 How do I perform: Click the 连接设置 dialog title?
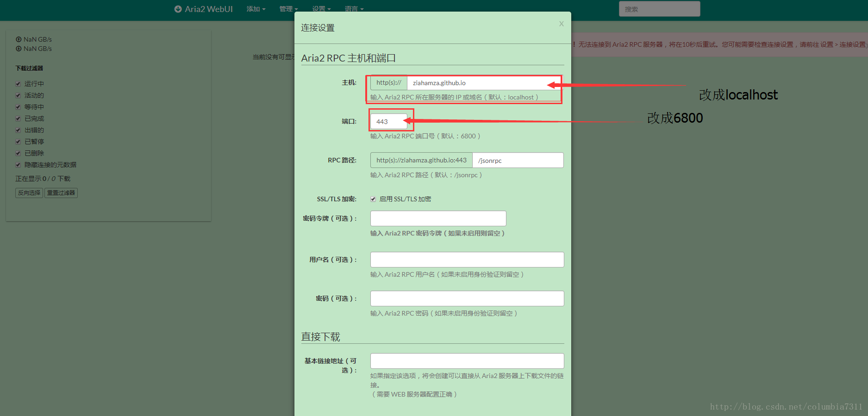coord(318,28)
